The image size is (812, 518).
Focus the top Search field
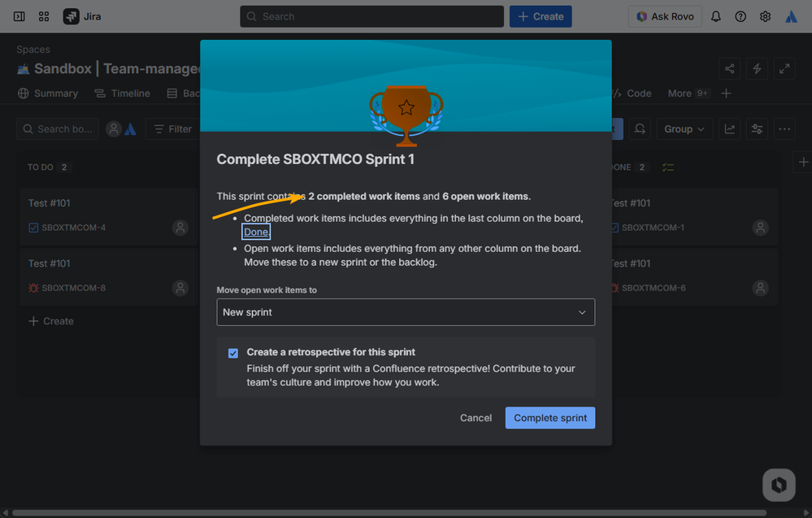(371, 16)
